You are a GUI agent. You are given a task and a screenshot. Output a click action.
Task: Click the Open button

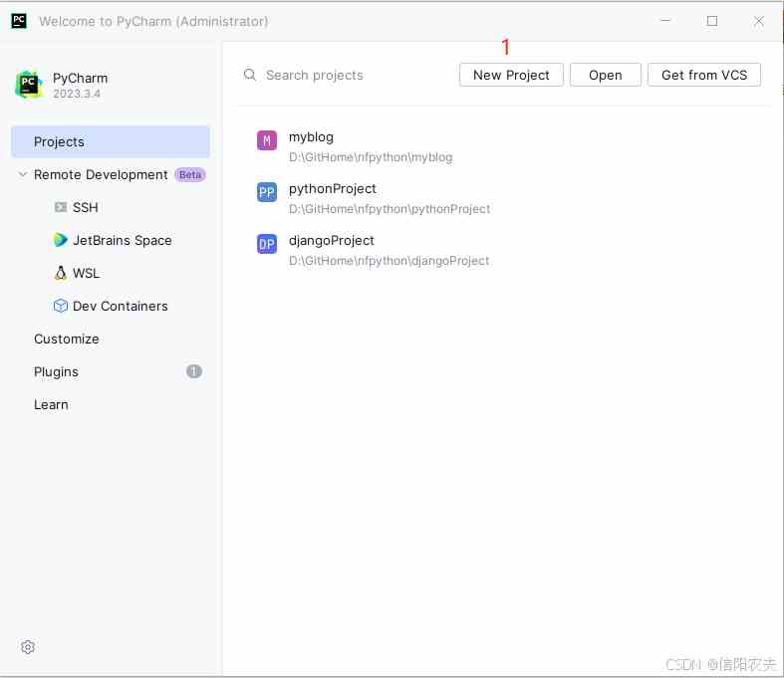605,75
